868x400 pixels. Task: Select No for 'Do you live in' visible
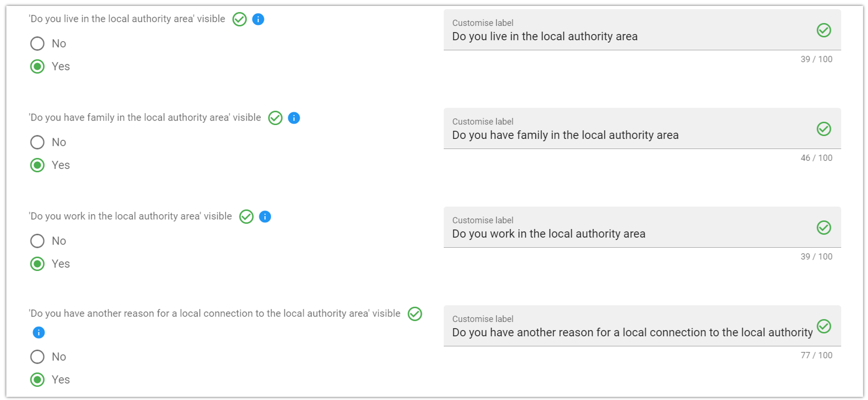[x=37, y=43]
